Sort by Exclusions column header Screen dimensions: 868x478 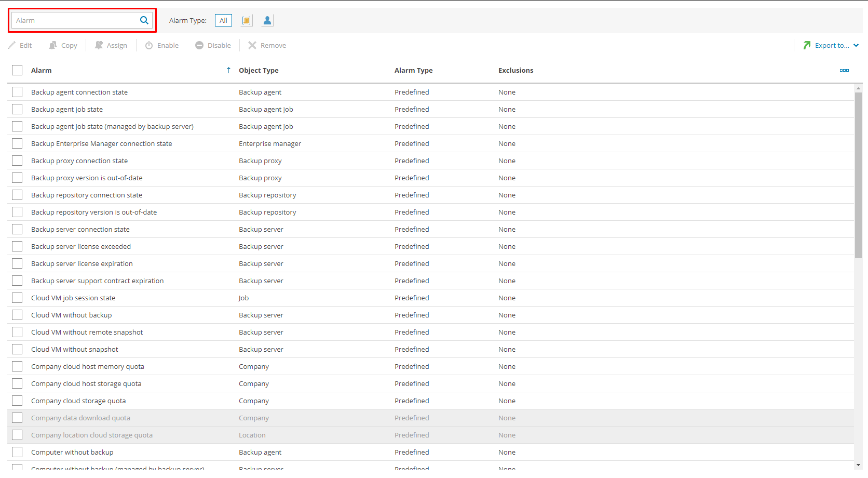click(x=516, y=70)
